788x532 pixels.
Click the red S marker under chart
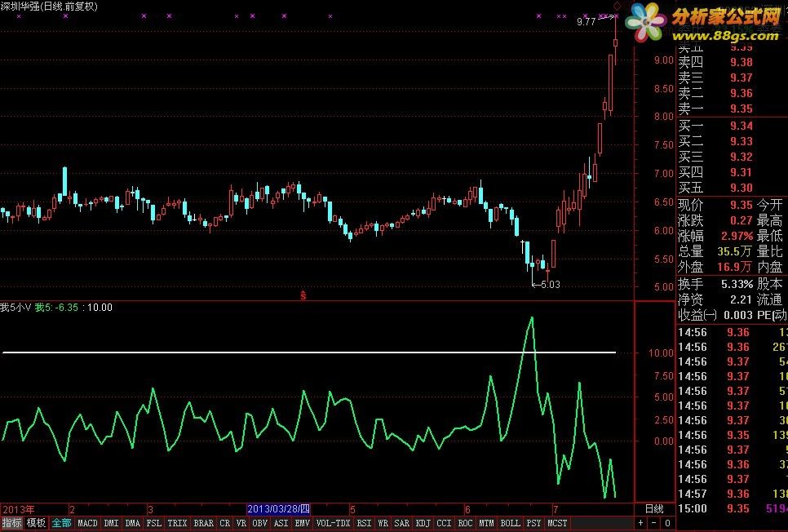303,295
